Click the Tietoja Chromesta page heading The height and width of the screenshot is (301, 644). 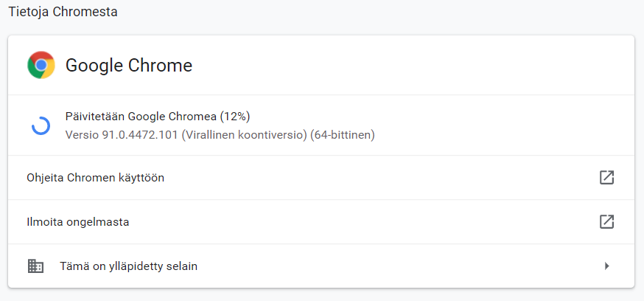63,12
